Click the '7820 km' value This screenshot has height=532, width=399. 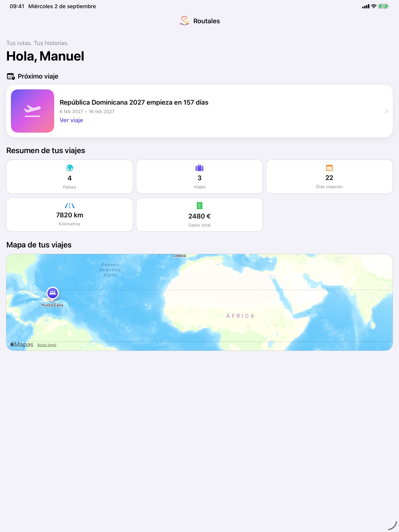point(70,215)
